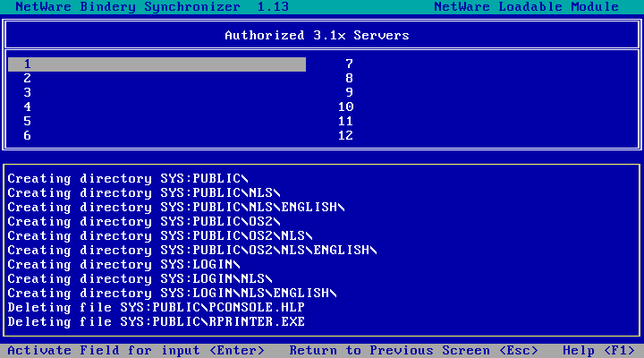Click log line Creating directory SYS:LOGIN\
The height and width of the screenshot is (358, 644).
[123, 265]
